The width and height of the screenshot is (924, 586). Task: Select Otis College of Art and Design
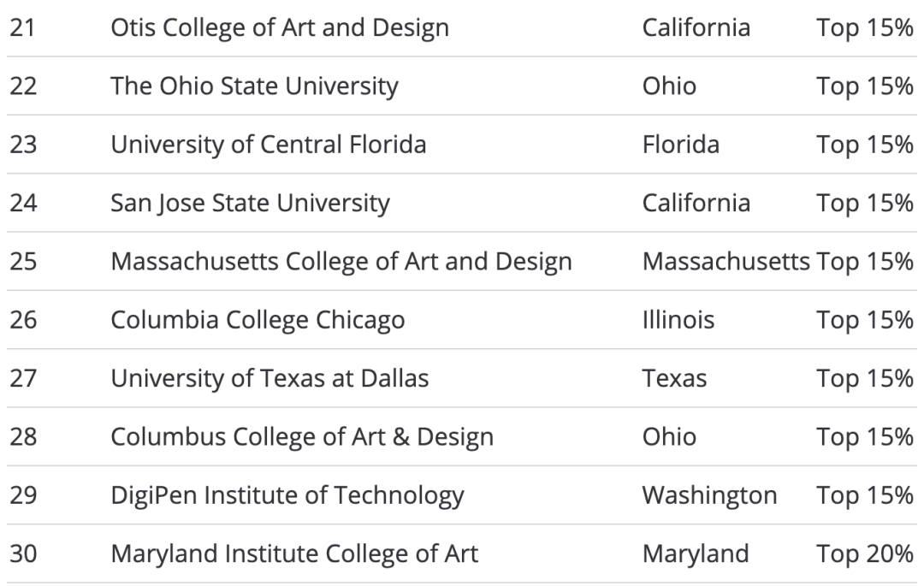280,28
